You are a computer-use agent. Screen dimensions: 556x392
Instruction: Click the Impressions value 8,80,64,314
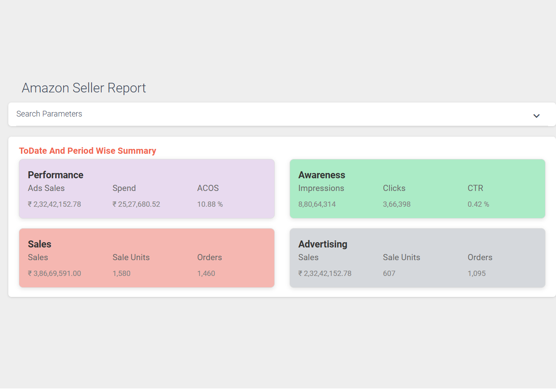coord(317,204)
